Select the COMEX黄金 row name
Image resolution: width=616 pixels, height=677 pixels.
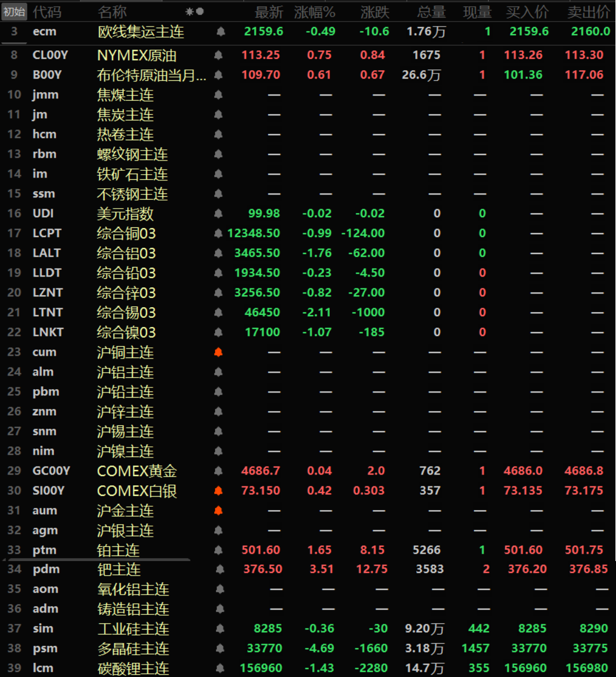pyautogui.click(x=137, y=471)
